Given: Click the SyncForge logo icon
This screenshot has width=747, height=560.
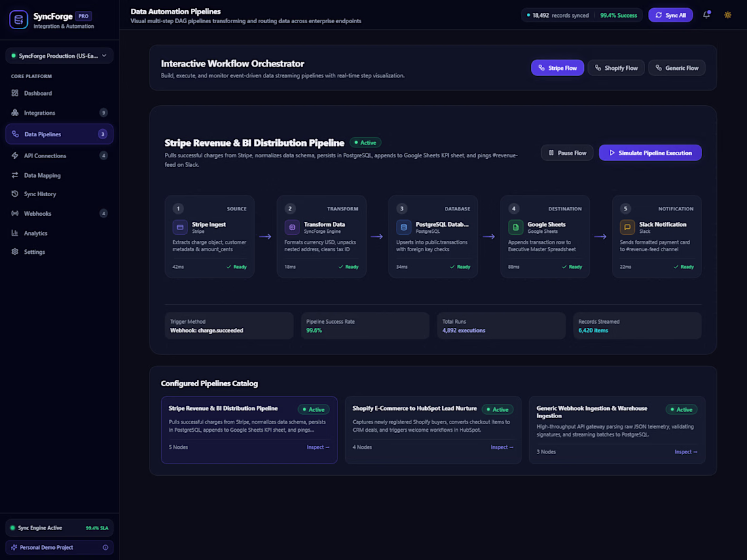Looking at the screenshot, I should pyautogui.click(x=18, y=20).
